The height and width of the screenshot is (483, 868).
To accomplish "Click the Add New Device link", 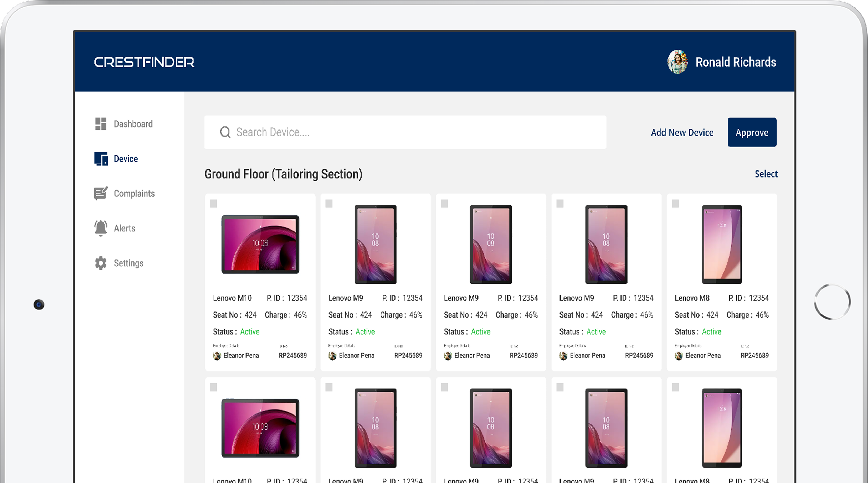I will [682, 132].
